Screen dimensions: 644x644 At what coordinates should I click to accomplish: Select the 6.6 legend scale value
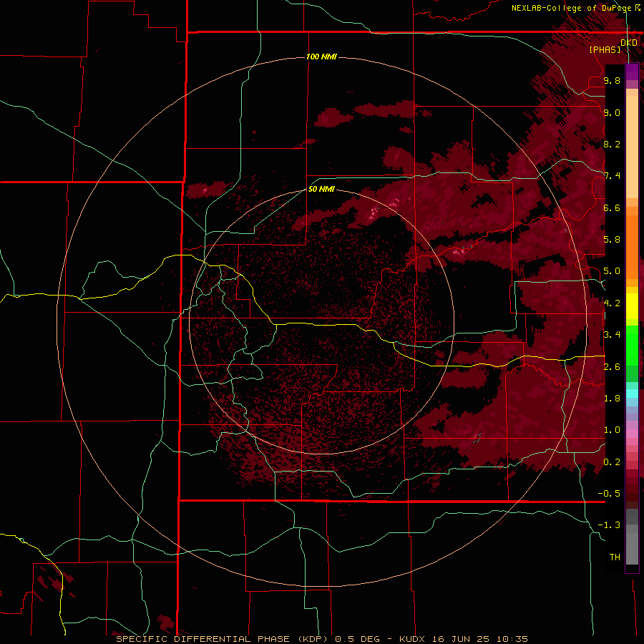pos(612,208)
